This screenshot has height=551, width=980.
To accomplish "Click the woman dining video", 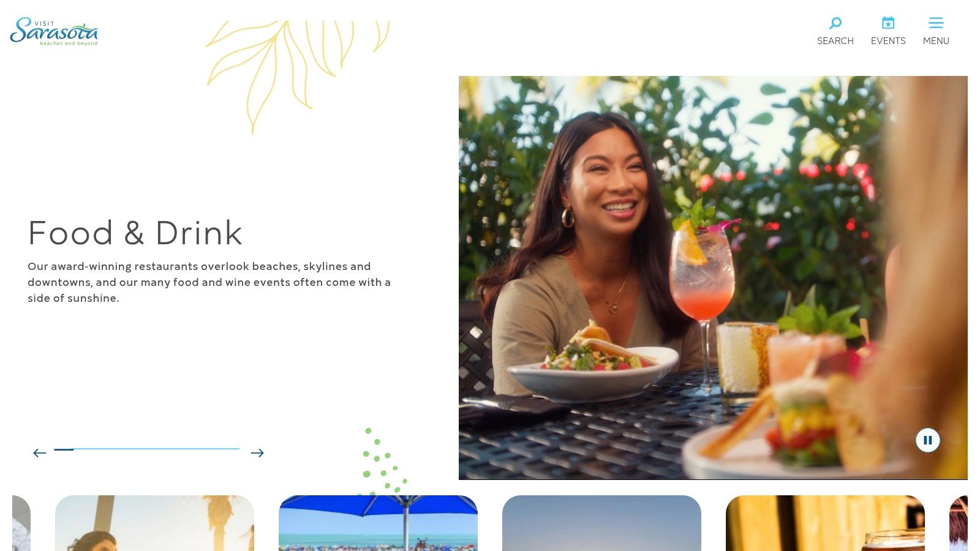I will (713, 277).
